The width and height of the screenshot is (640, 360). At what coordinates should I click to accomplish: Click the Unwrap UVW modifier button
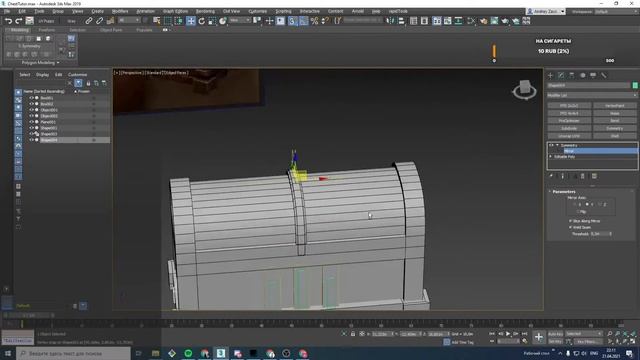tap(569, 136)
